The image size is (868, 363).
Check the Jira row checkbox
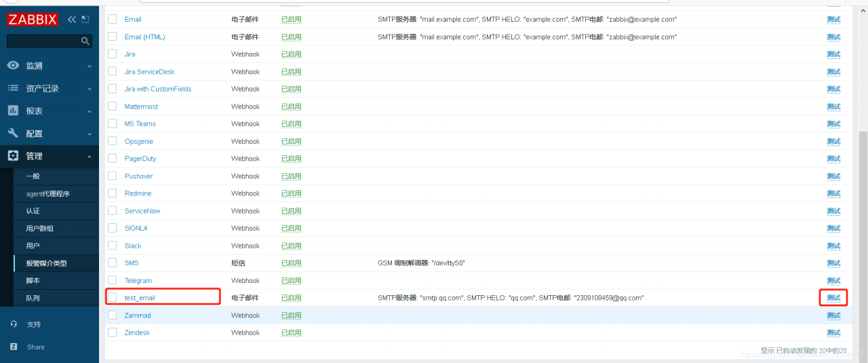coord(113,54)
